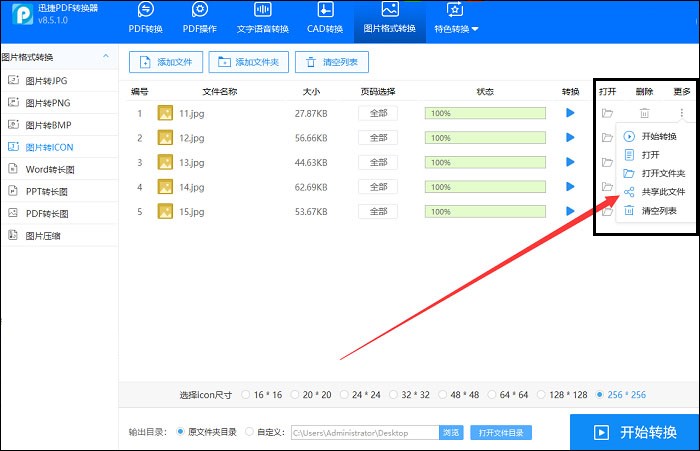This screenshot has width=700, height=451.
Task: Click the 11.jpg image thumbnail icon
Action: (165, 113)
